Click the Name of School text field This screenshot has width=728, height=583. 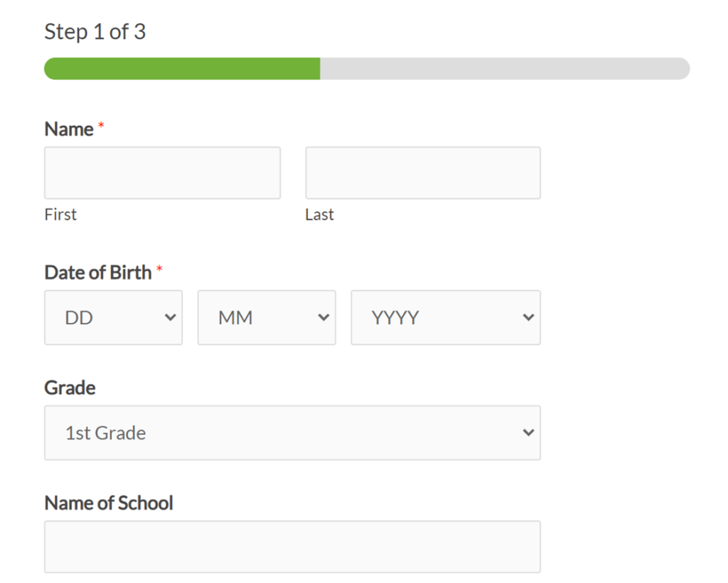point(291,546)
